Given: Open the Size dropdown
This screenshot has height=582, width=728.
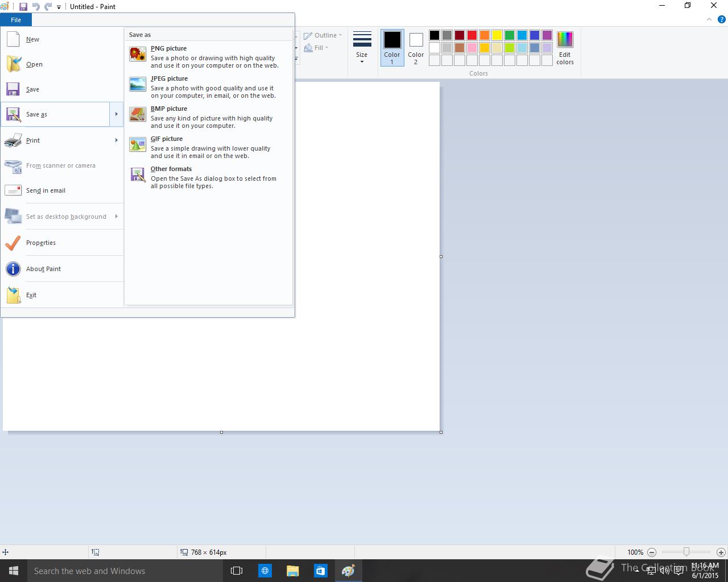Looking at the screenshot, I should coord(362,48).
